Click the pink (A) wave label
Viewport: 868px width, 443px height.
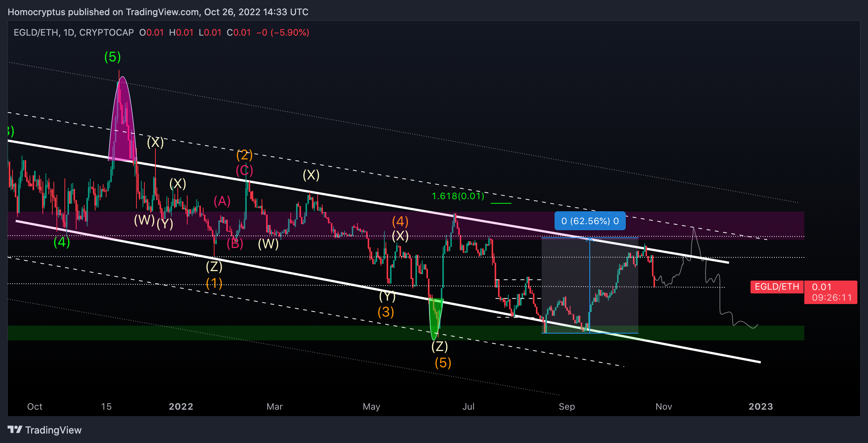coord(222,201)
